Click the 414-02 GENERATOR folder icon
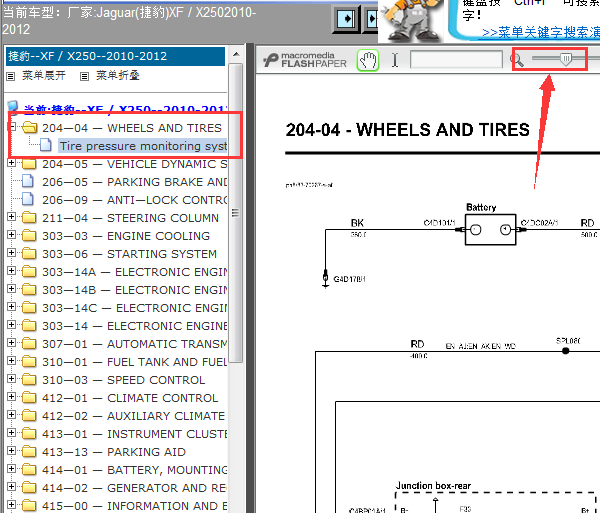600x513 pixels. click(29, 487)
